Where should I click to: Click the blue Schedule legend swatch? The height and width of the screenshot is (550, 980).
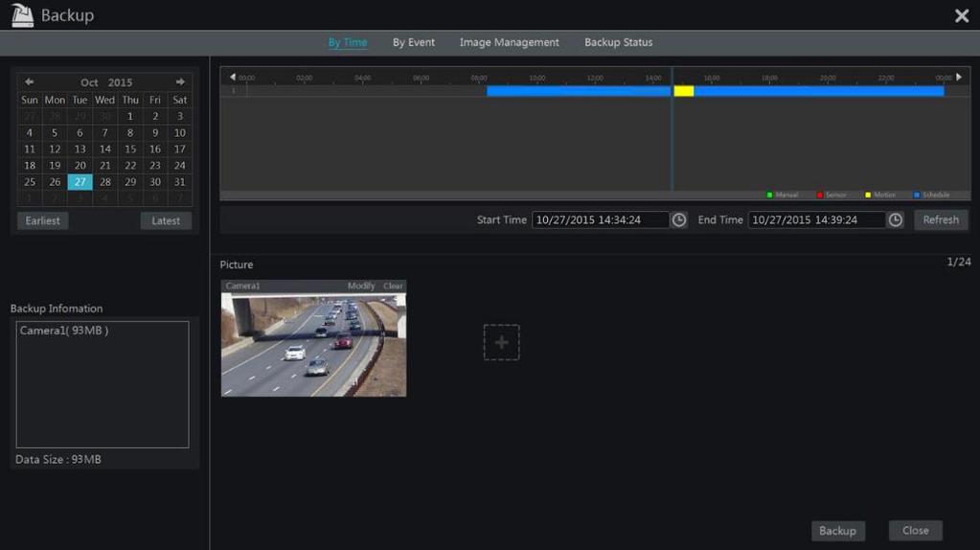pyautogui.click(x=916, y=195)
